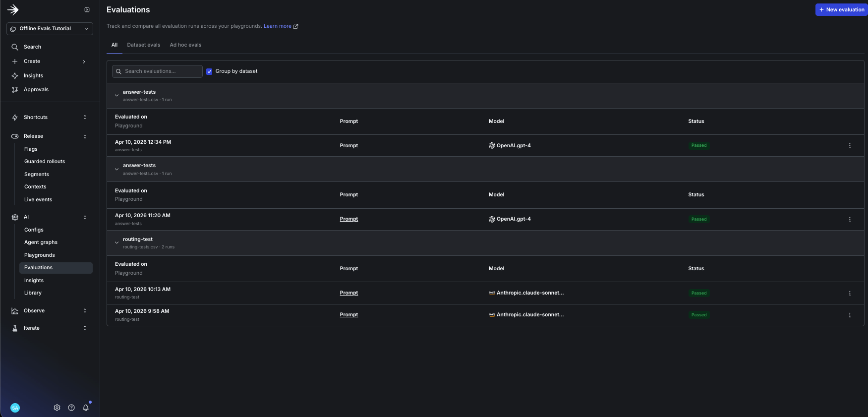Open the help question mark icon
This screenshot has height=417, width=868.
pos(71,408)
